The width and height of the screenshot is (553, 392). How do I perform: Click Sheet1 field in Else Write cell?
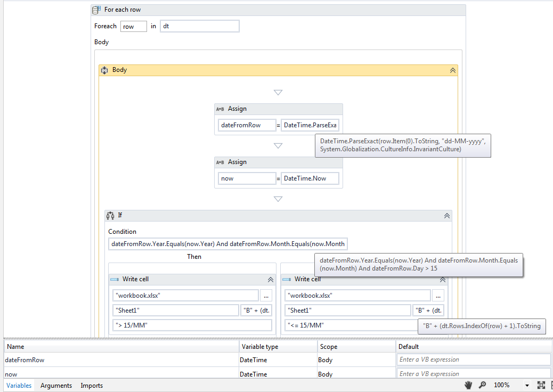348,310
